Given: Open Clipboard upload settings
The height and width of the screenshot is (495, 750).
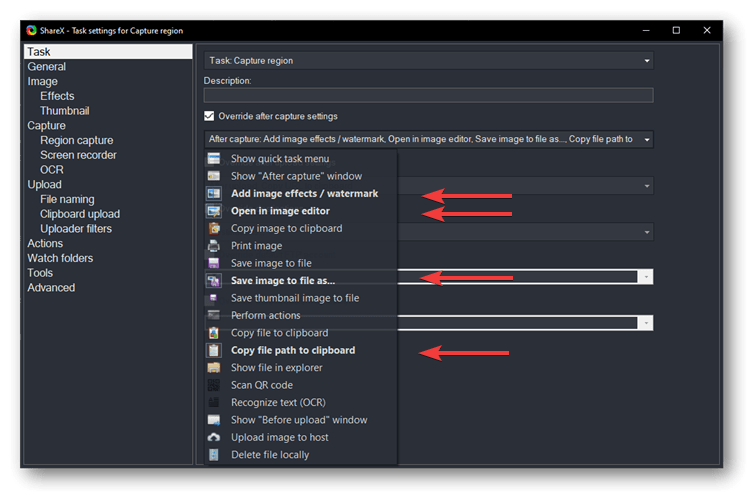Looking at the screenshot, I should click(80, 214).
